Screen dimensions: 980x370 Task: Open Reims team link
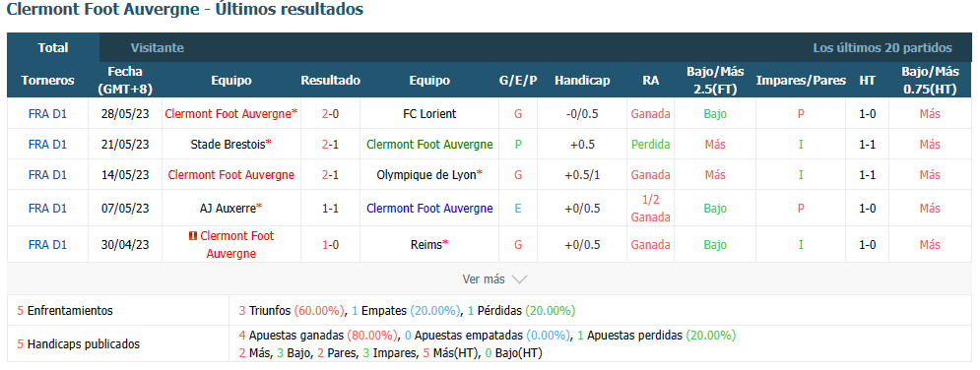click(429, 245)
